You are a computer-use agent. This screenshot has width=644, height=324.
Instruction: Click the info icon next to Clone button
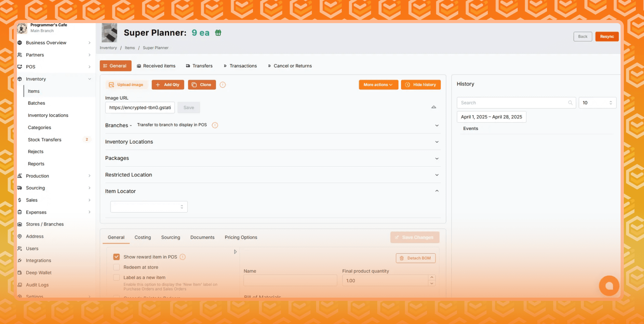[x=222, y=85]
